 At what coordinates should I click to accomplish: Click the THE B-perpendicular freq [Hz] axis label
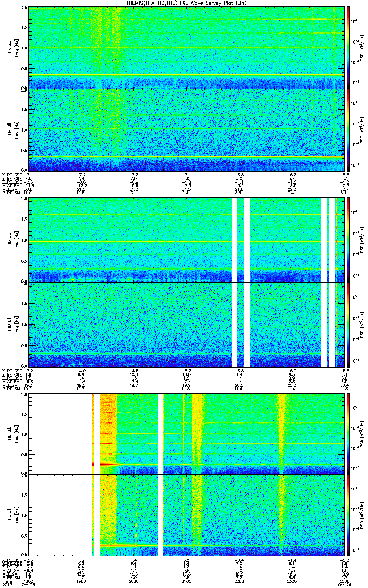16,434
